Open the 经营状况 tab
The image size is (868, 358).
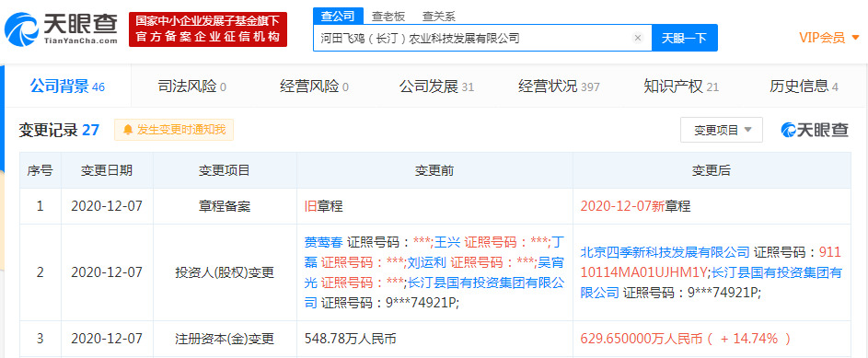559,87
